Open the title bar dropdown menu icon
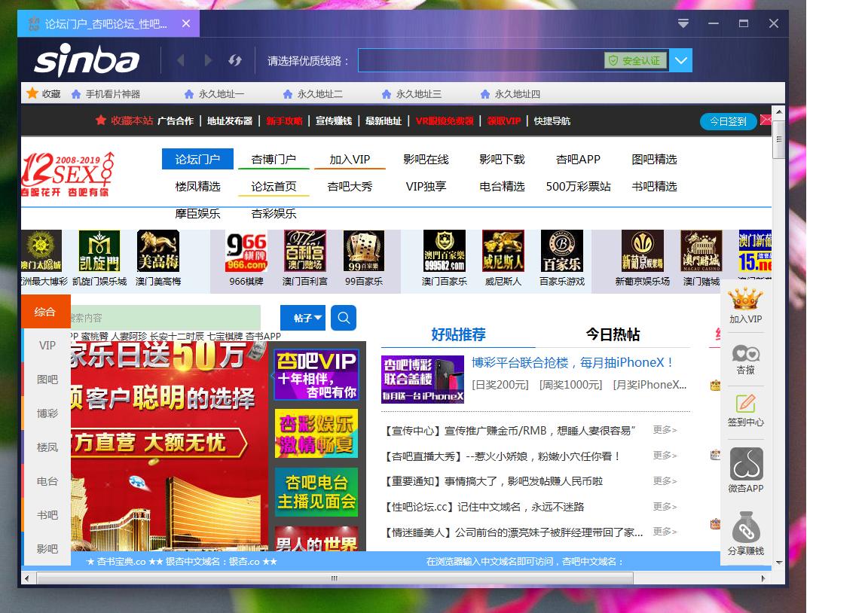The width and height of the screenshot is (868, 613). coord(683,23)
